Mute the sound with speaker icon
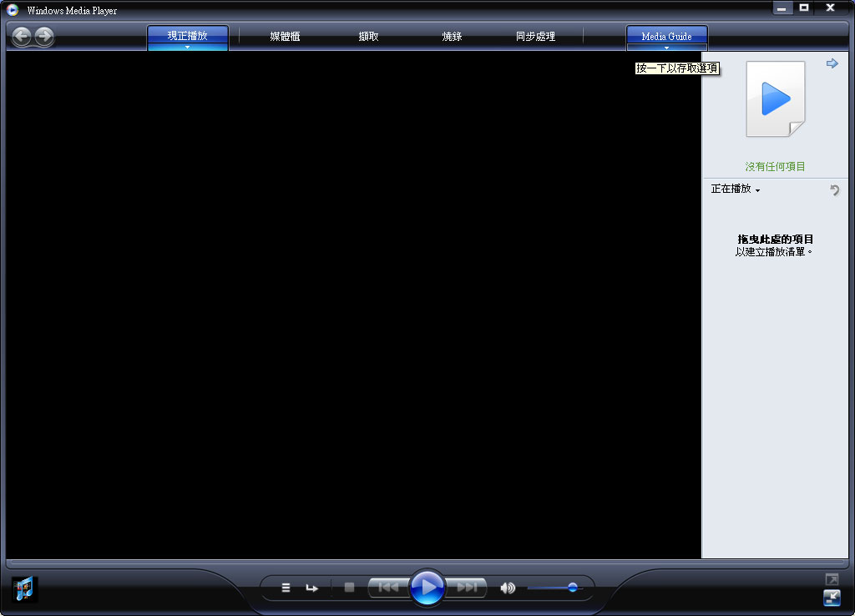Screen dimensions: 855x616 [508, 588]
